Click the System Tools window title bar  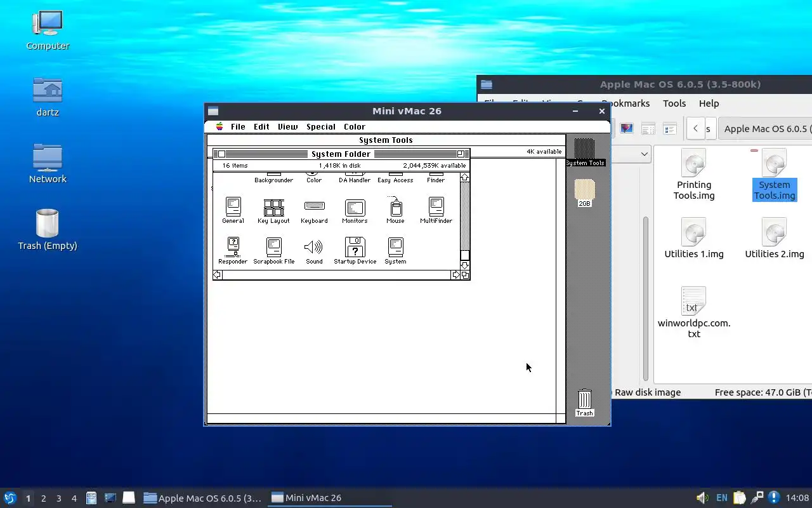click(x=386, y=140)
